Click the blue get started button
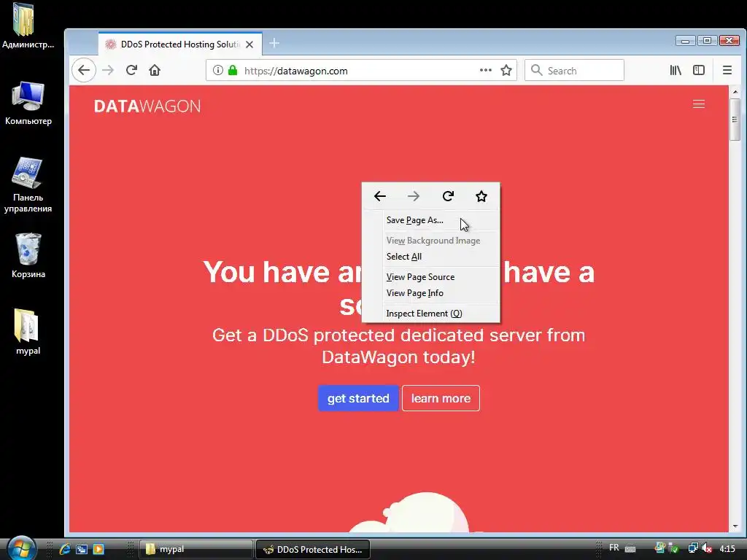The width and height of the screenshot is (747, 560). pos(358,398)
